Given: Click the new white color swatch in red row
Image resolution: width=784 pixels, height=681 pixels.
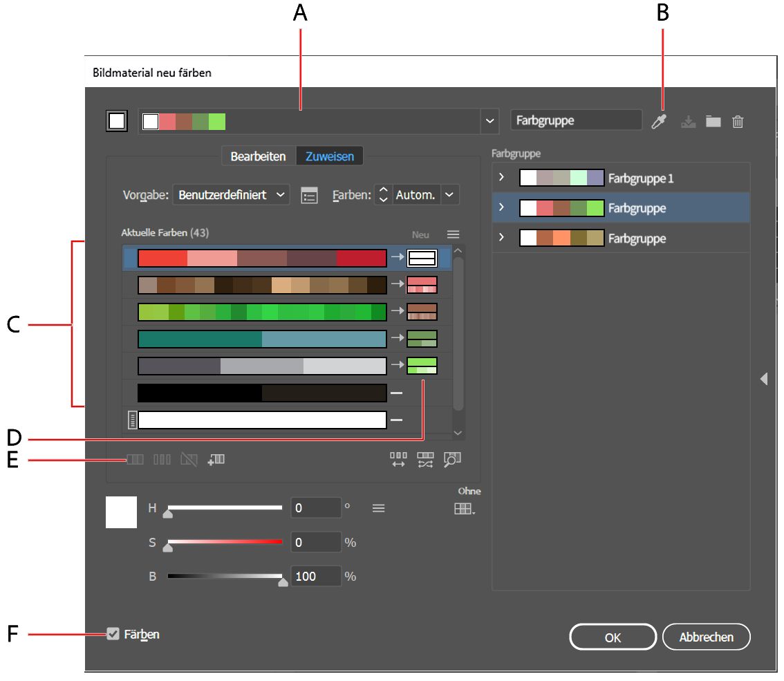Looking at the screenshot, I should pyautogui.click(x=422, y=257).
